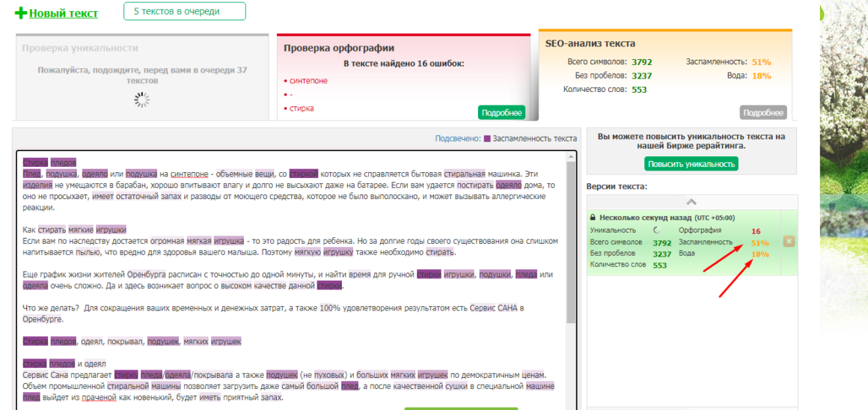Click the 'синтепоне' spelling error entry
868x410 pixels.
pos(308,80)
